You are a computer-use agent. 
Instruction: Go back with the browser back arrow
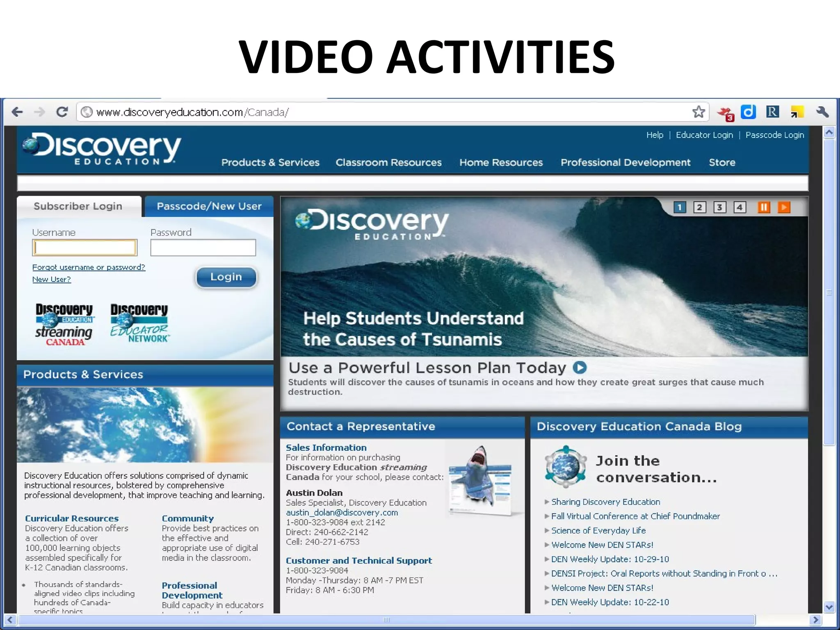click(x=17, y=112)
